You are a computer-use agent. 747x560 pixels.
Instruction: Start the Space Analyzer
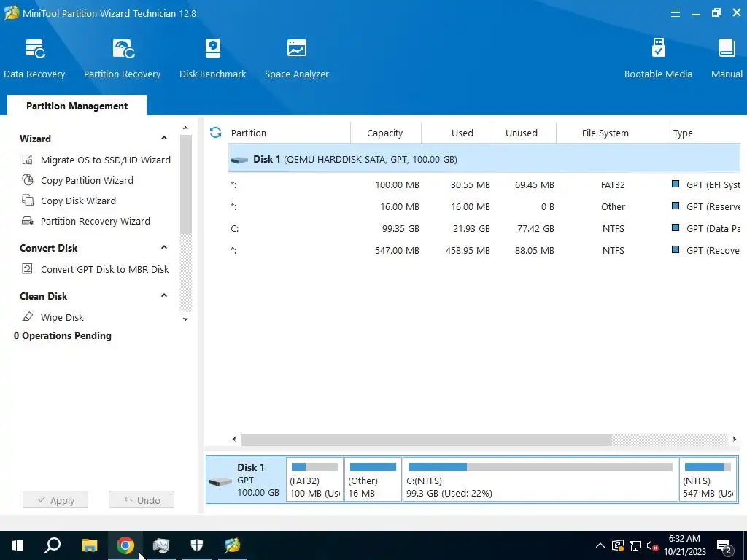click(x=296, y=58)
